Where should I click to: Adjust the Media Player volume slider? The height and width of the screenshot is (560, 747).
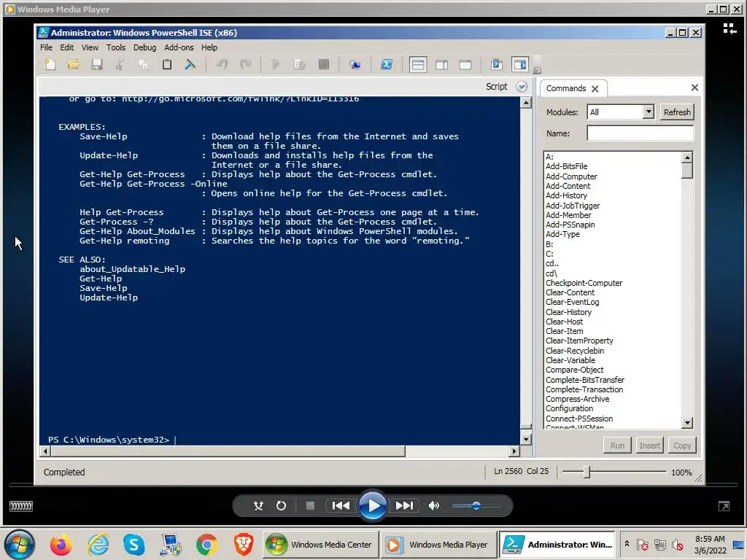point(476,506)
